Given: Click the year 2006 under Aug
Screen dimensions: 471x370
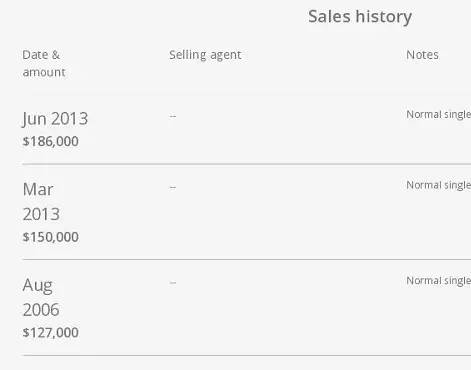Looking at the screenshot, I should [x=41, y=310].
